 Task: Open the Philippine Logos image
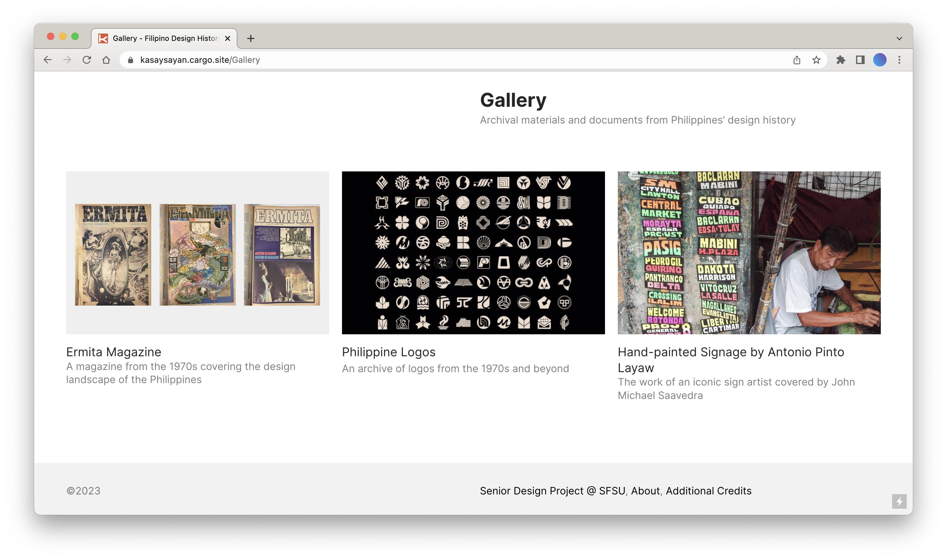[x=473, y=253]
